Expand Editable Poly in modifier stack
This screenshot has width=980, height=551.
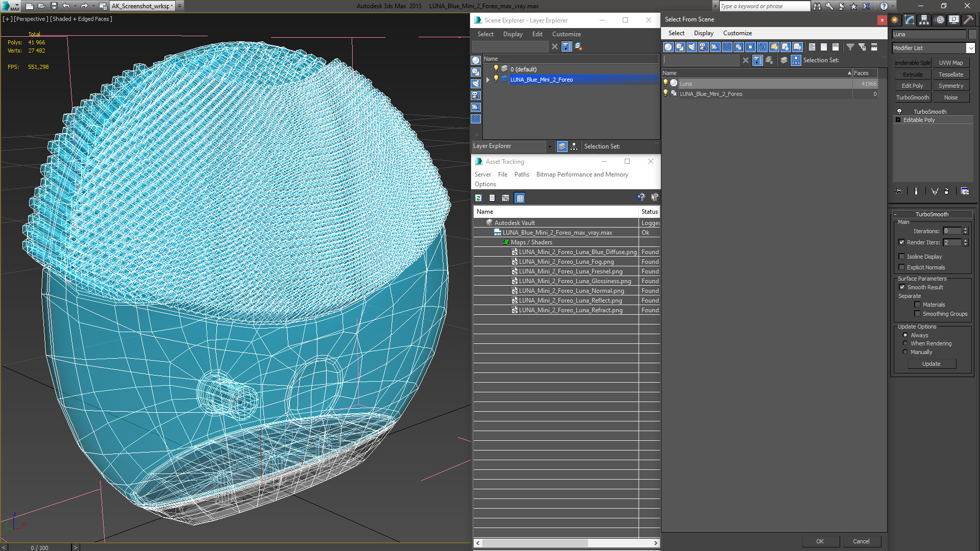click(898, 120)
